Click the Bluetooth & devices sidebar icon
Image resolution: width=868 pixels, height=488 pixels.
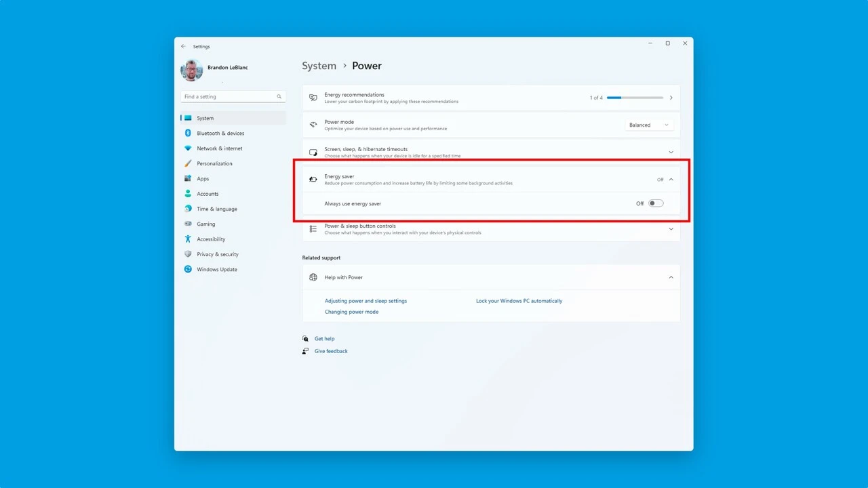click(x=188, y=134)
